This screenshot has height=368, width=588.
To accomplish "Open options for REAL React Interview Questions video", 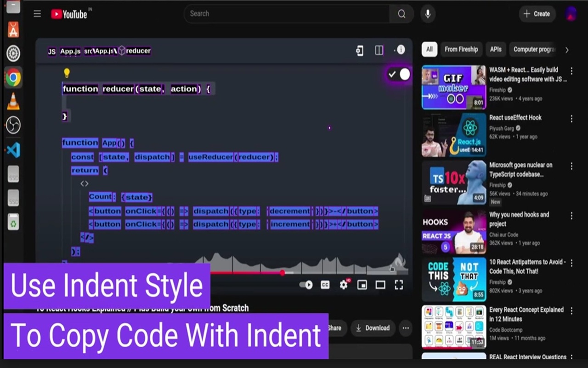I will (571, 357).
